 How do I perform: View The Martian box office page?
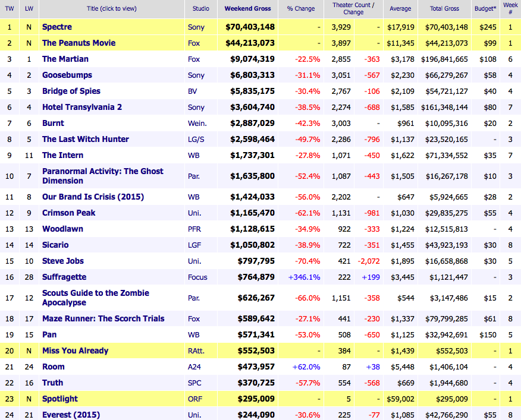coord(65,59)
